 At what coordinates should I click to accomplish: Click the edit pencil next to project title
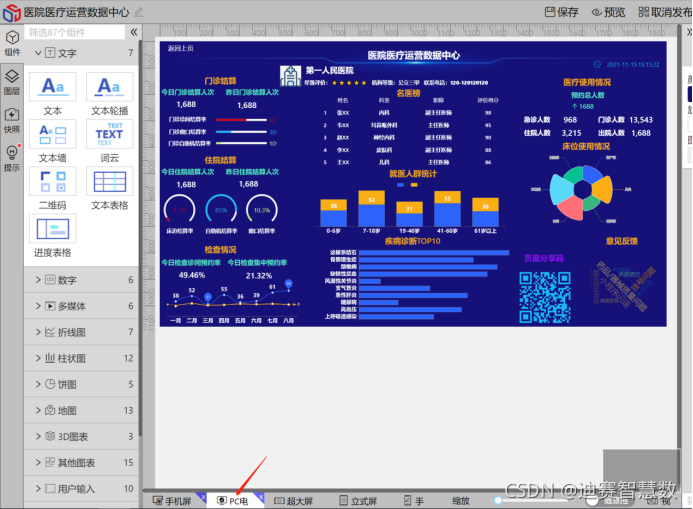pos(139,12)
